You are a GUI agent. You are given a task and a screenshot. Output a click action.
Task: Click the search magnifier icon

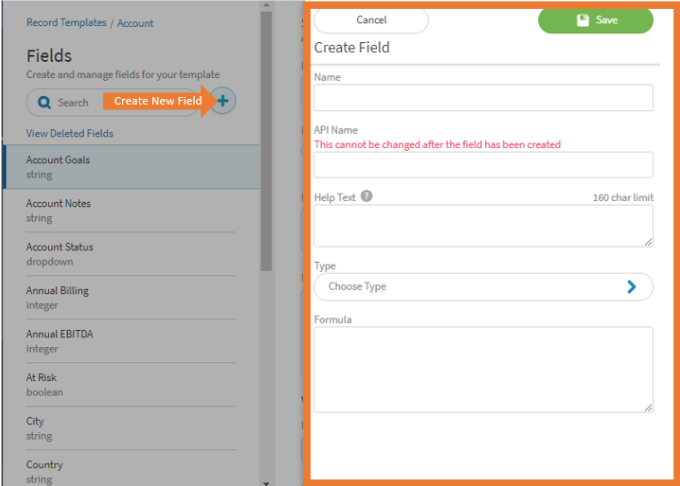click(x=44, y=102)
